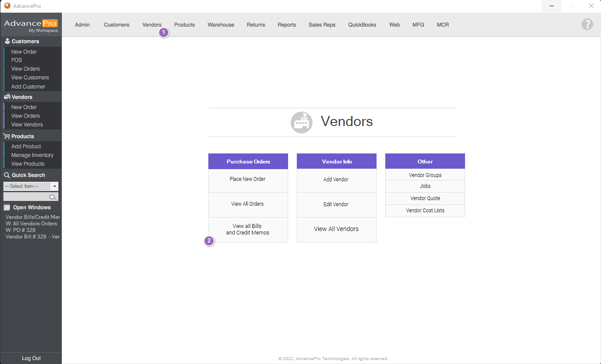Click Place New Order button
601x364 pixels.
(248, 179)
